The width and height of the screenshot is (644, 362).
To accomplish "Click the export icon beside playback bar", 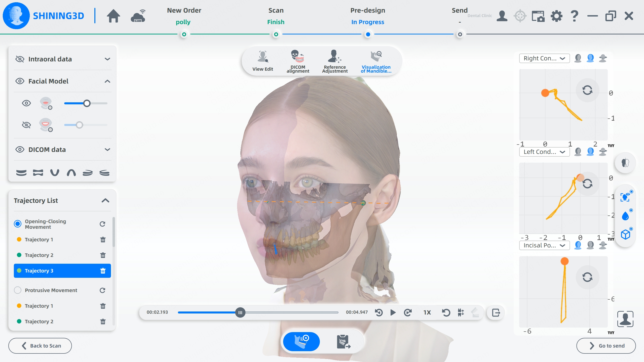I will click(x=496, y=313).
